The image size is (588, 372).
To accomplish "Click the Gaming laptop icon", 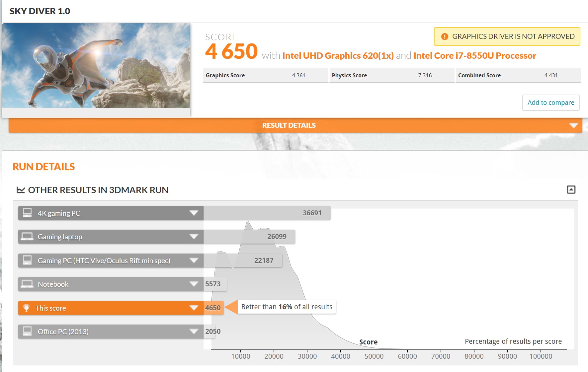I will click(27, 236).
